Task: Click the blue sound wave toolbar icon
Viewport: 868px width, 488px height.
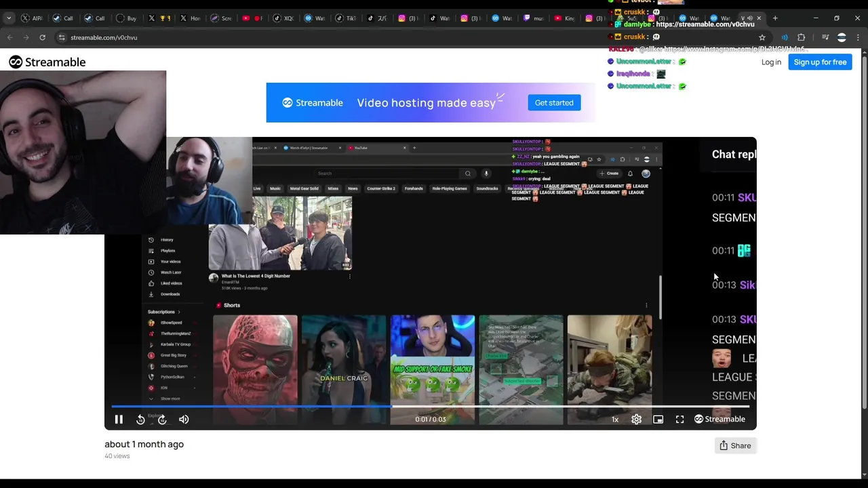Action: point(785,37)
